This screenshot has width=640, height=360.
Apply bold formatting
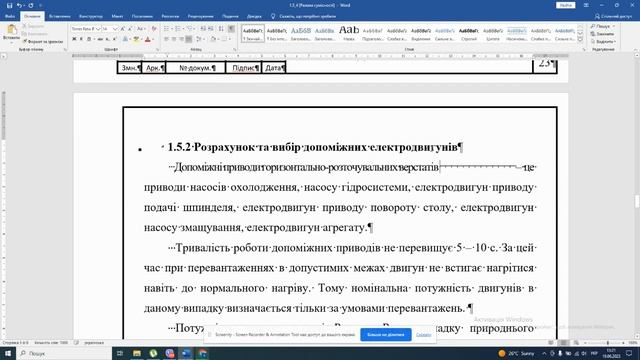point(74,39)
